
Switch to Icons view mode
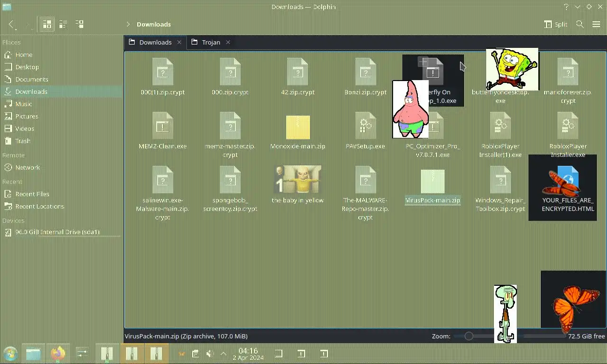(47, 24)
